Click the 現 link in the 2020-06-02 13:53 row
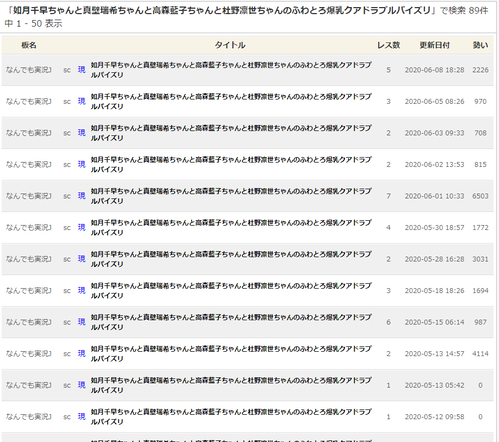The image size is (499, 442). point(82,164)
